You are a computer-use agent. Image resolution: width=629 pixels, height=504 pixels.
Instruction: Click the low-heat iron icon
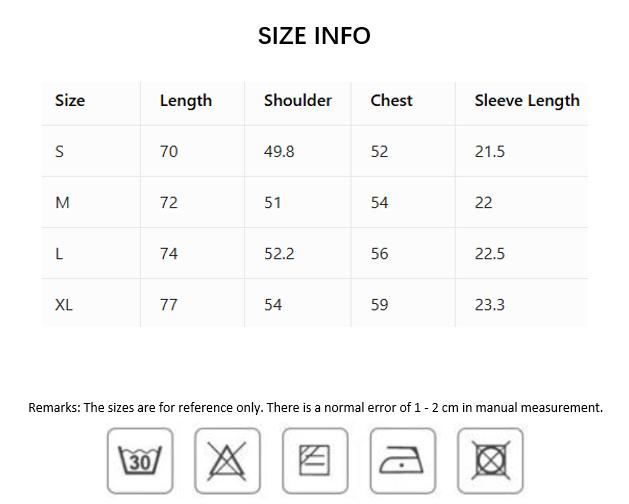(402, 460)
